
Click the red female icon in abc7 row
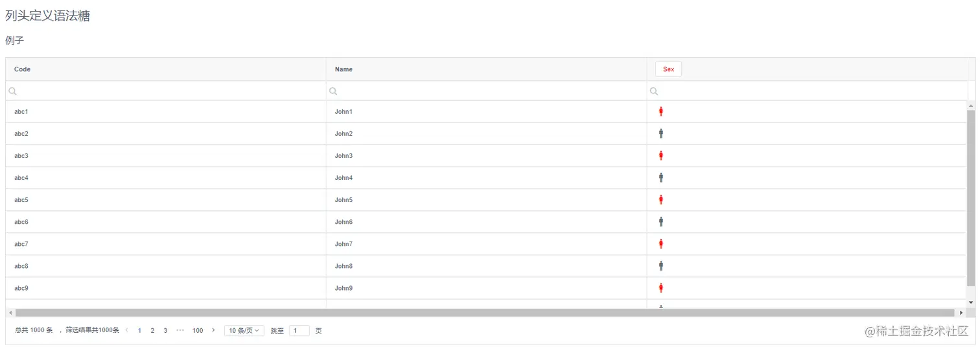(660, 243)
